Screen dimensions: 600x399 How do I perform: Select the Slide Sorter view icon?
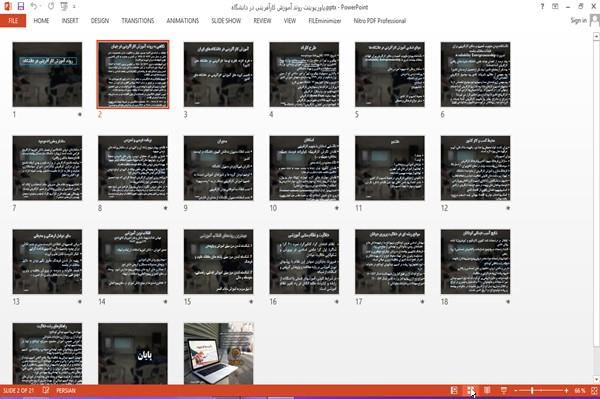[x=470, y=391]
